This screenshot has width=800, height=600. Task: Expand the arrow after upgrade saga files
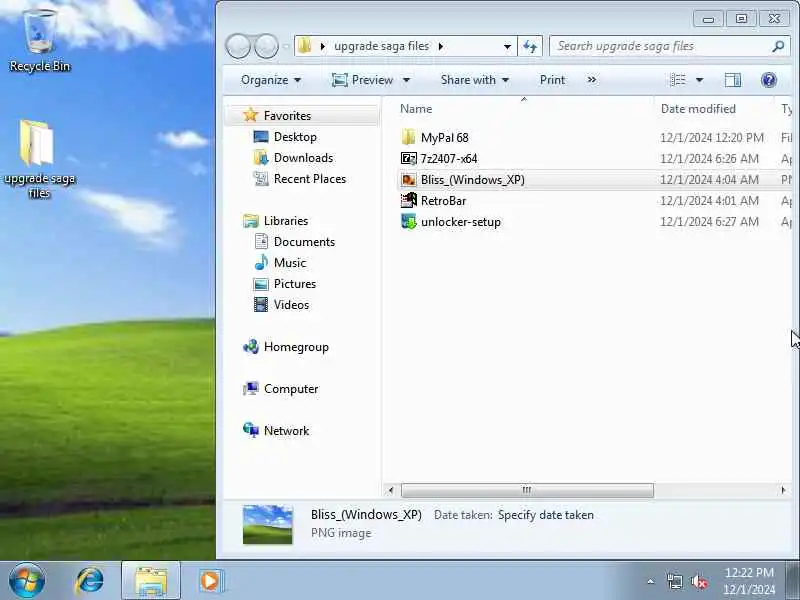pyautogui.click(x=440, y=46)
